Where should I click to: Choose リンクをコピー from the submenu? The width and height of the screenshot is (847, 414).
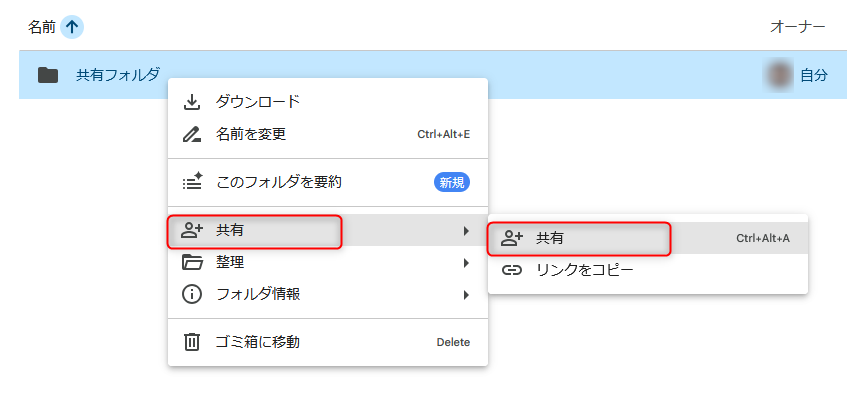click(585, 270)
